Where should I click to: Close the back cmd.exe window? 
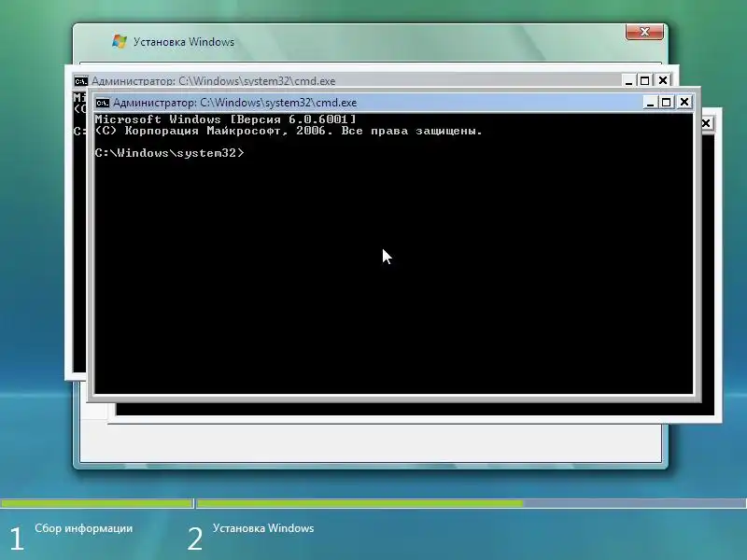click(663, 81)
